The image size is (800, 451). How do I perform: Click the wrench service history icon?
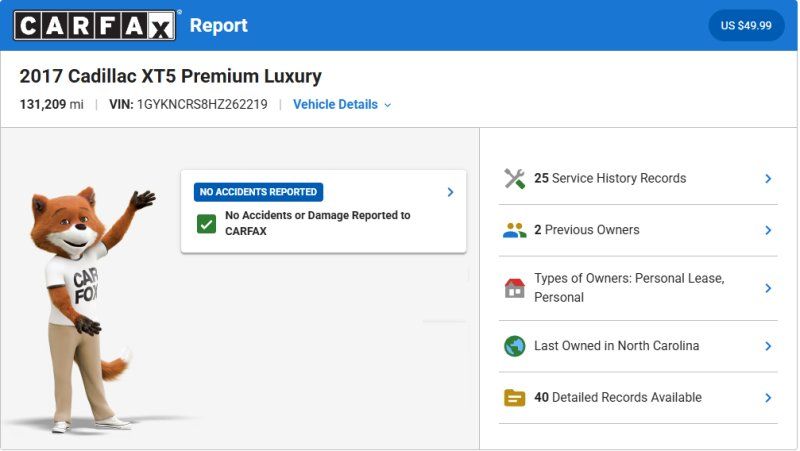[x=514, y=179]
